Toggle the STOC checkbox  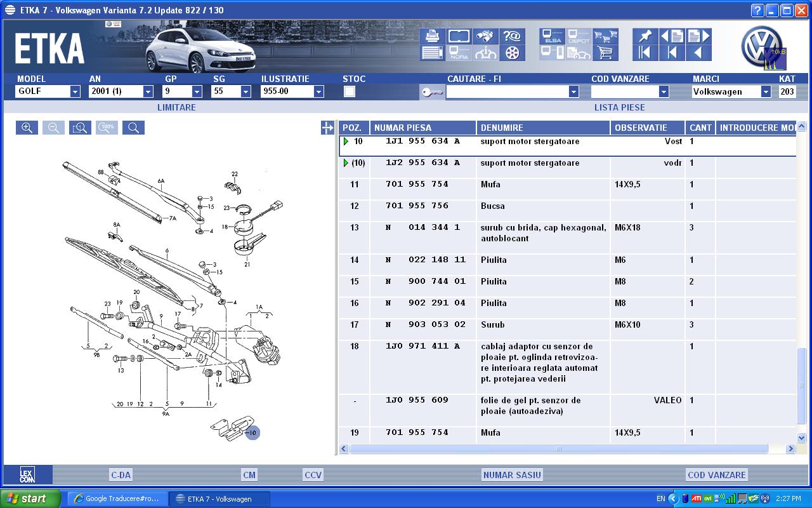[349, 91]
